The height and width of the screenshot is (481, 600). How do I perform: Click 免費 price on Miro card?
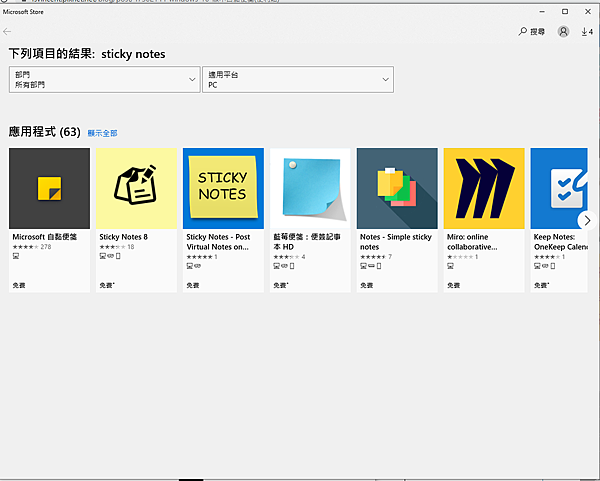click(x=453, y=285)
